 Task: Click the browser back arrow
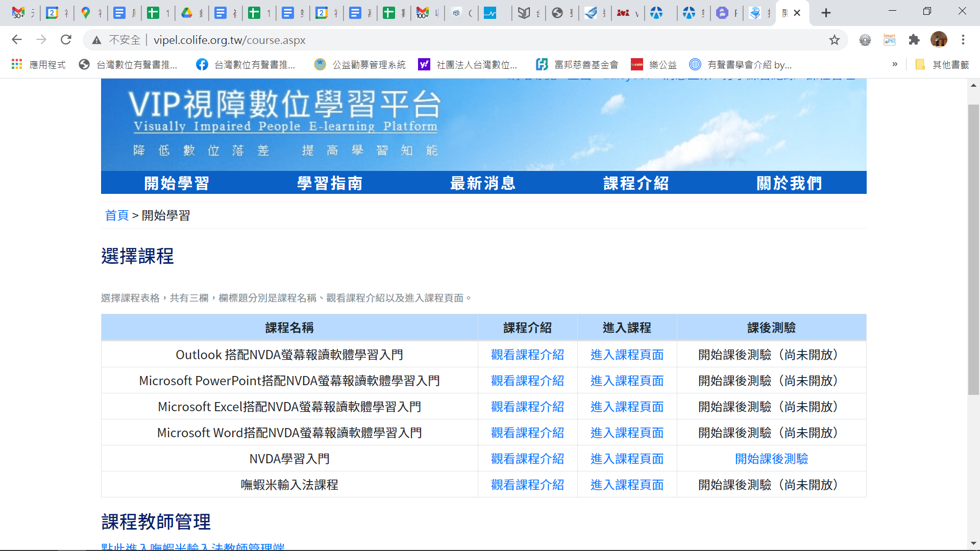[17, 40]
